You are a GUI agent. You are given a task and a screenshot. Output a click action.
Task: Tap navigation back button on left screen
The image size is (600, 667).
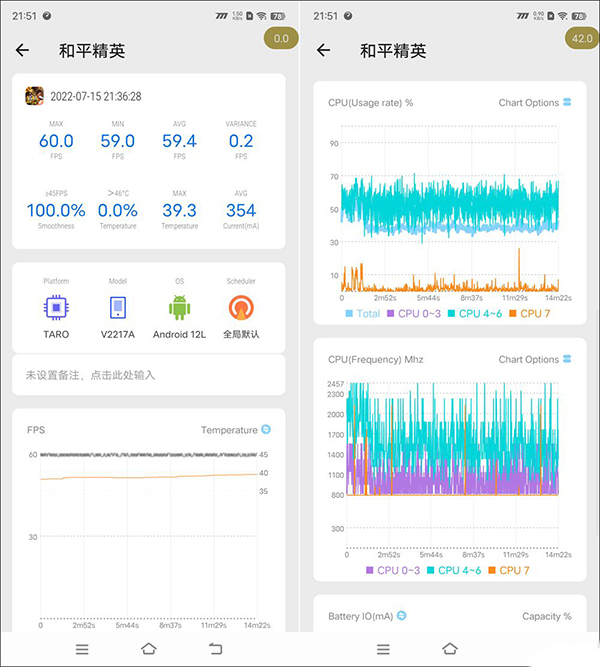click(215, 649)
